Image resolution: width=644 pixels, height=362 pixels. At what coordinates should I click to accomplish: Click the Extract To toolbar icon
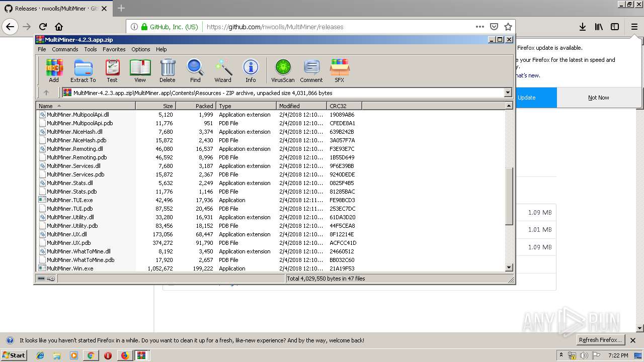tap(83, 70)
